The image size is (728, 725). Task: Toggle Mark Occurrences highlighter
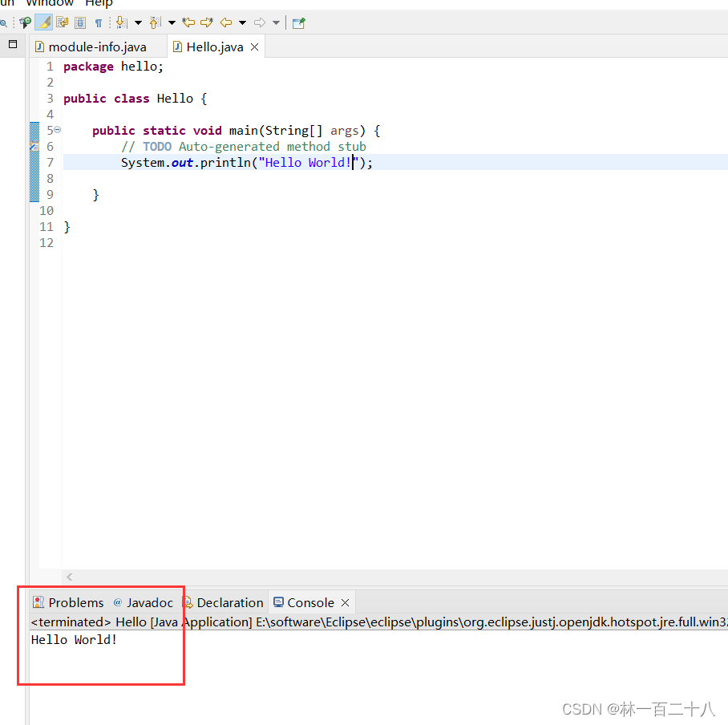pos(44,22)
